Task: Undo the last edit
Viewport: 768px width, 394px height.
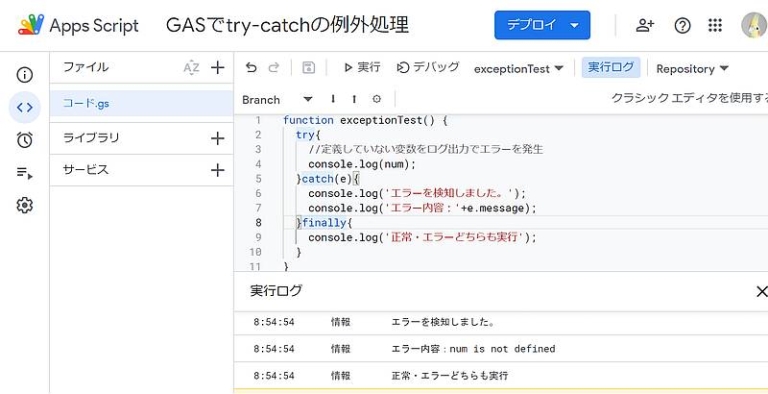Action: coord(251,68)
